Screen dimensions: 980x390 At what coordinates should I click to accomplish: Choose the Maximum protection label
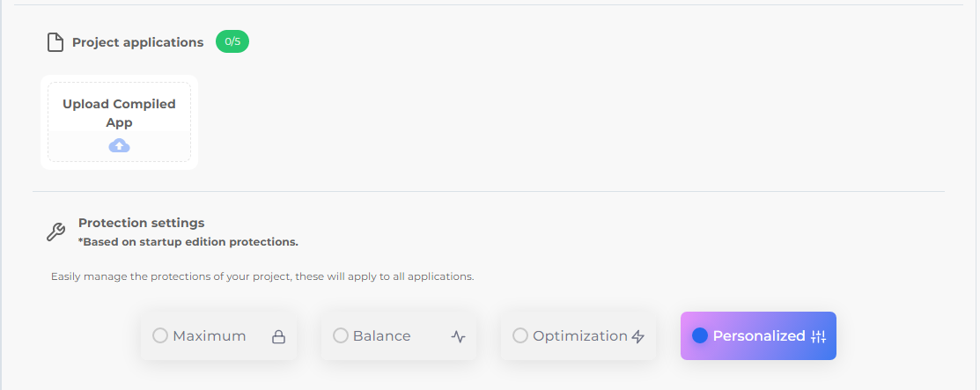pyautogui.click(x=210, y=335)
